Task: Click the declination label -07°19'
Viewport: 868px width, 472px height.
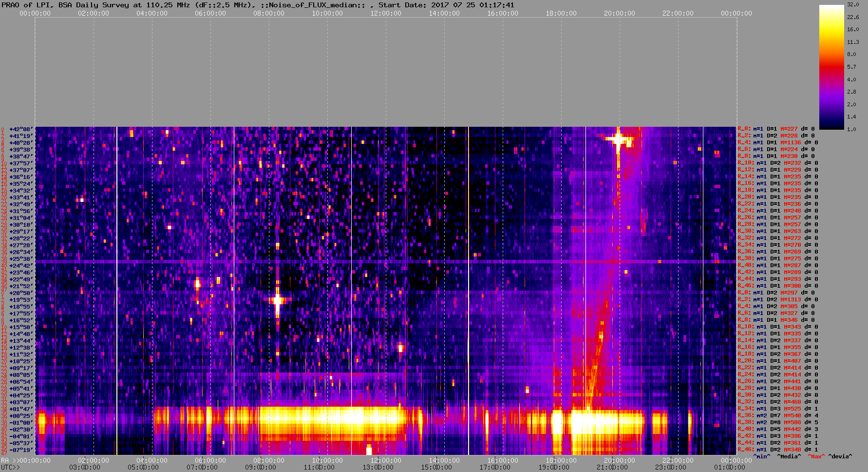Action: [x=21, y=450]
